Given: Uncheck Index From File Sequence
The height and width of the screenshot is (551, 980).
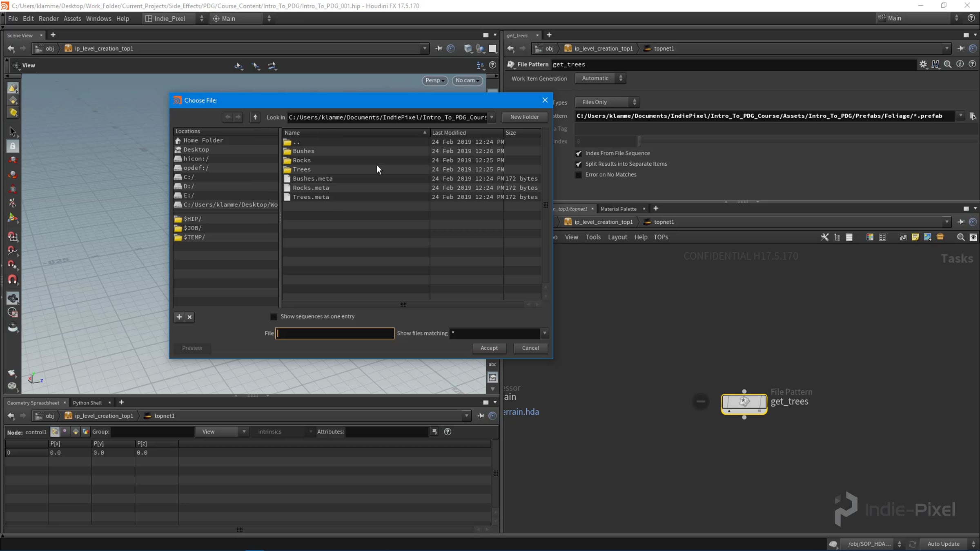Looking at the screenshot, I should click(x=579, y=153).
